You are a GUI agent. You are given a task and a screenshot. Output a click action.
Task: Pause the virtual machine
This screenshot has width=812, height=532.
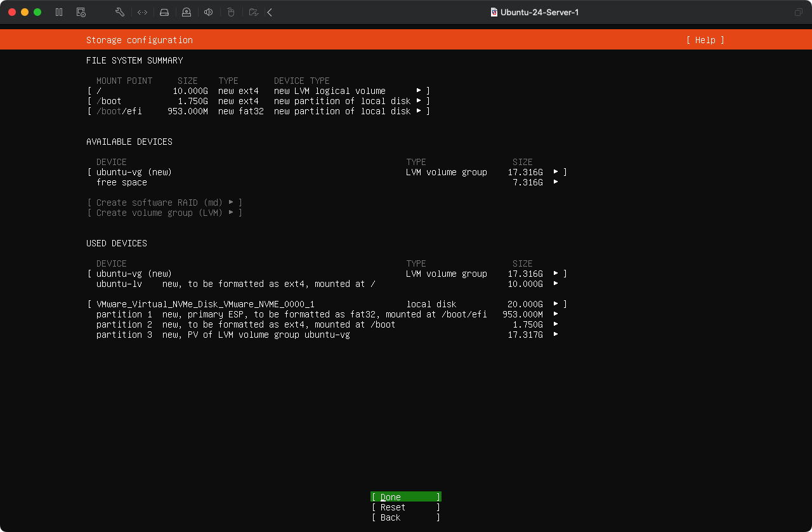59,12
